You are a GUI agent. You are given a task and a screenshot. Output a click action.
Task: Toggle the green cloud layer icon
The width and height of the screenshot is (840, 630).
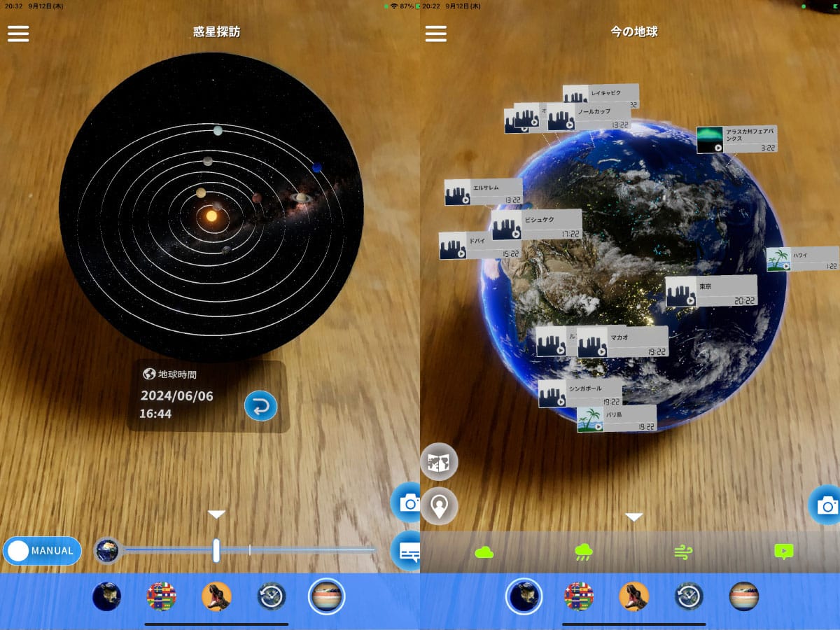coord(484,552)
